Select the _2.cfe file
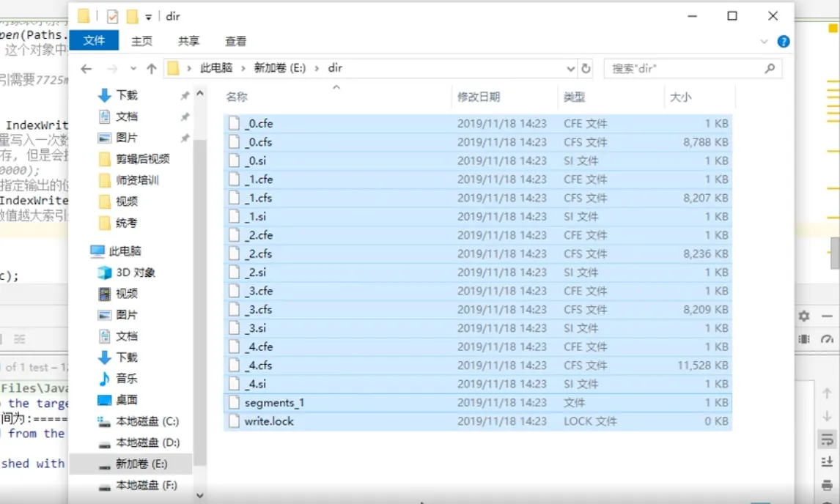Viewport: 840px width, 504px height. [477, 235]
